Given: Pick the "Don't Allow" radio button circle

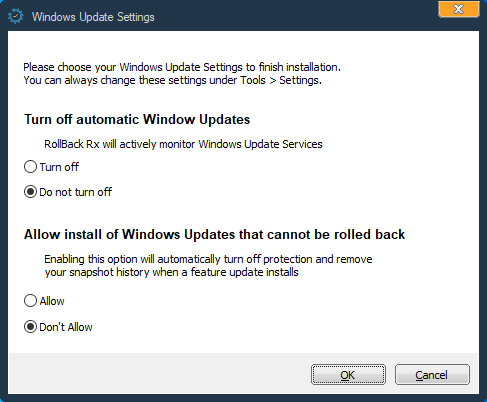Looking at the screenshot, I should (x=30, y=327).
